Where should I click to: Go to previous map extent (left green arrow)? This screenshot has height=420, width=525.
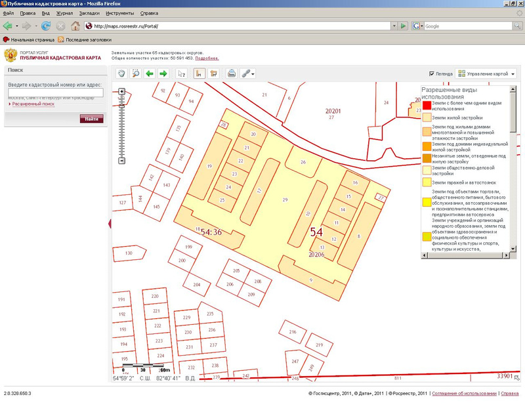pyautogui.click(x=150, y=73)
